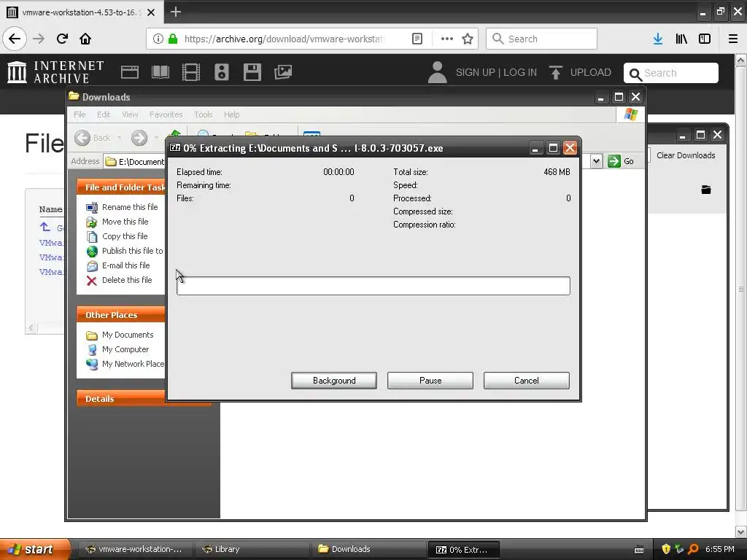View the green padlock connection info
Image resolution: width=747 pixels, height=560 pixels.
pos(173,39)
